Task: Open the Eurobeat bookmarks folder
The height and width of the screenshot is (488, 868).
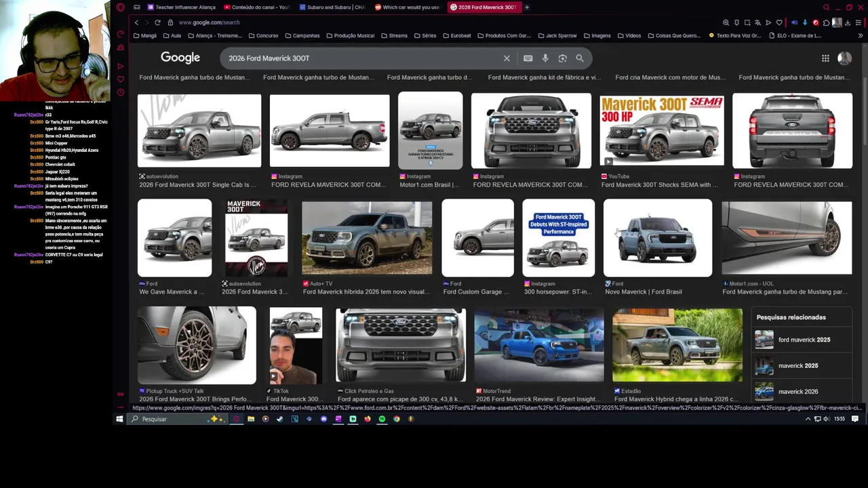Action: [x=456, y=35]
